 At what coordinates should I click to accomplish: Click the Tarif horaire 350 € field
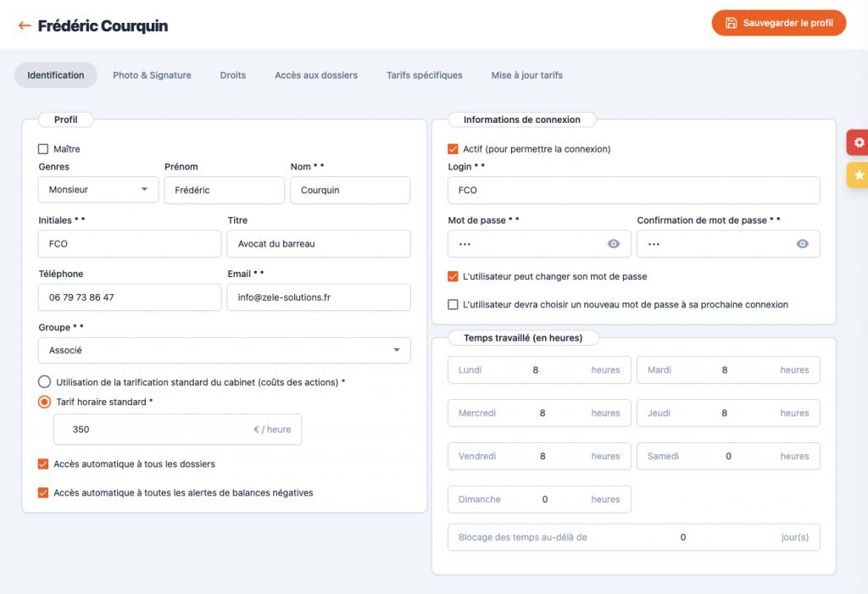[x=161, y=430]
